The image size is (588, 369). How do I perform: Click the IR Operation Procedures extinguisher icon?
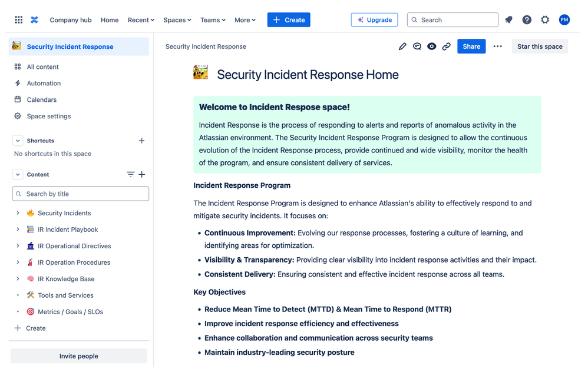point(31,262)
